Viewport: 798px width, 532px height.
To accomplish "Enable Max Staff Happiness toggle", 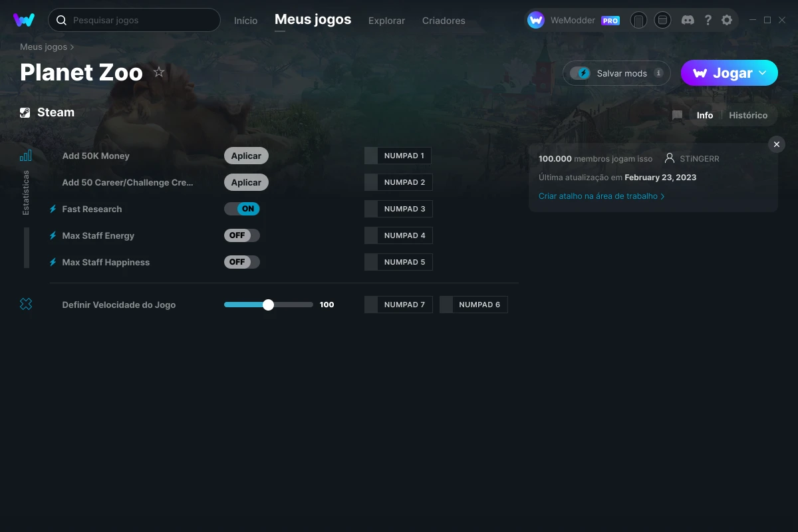I will (242, 262).
